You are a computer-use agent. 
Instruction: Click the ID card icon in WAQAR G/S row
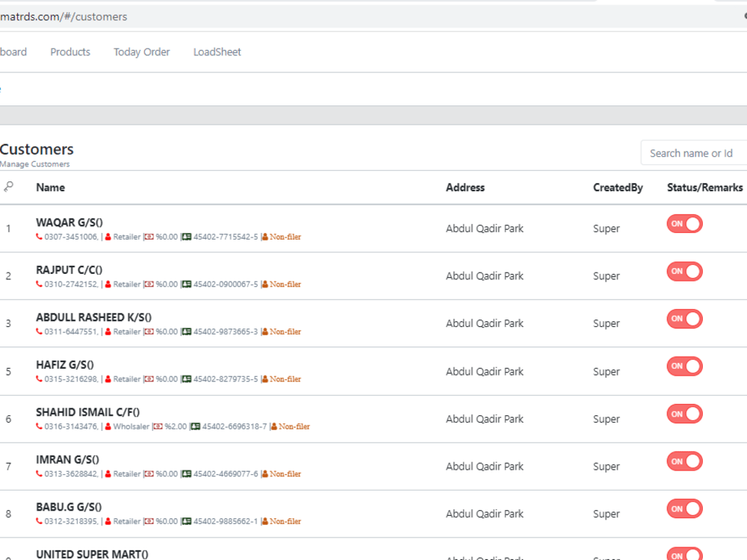tap(187, 237)
